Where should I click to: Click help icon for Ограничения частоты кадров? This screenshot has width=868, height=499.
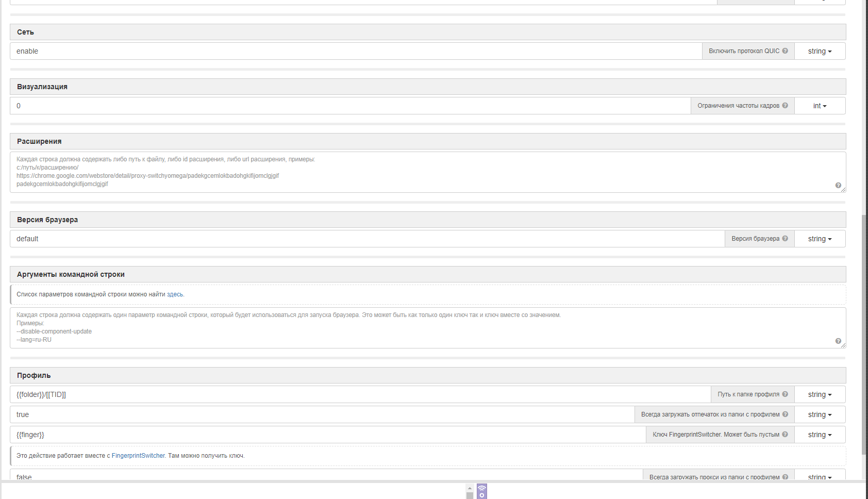(785, 106)
